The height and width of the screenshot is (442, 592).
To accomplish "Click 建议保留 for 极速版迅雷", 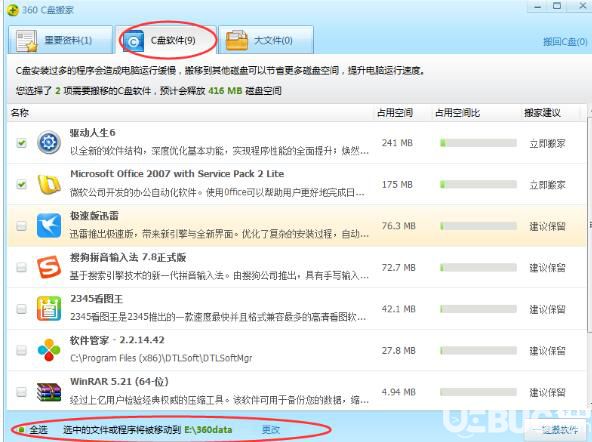I will 547,226.
